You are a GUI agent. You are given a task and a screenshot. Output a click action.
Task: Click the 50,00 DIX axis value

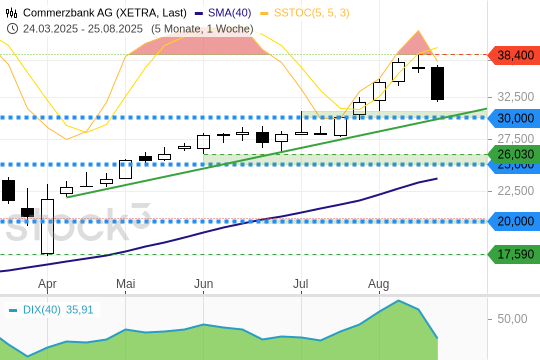point(512,319)
